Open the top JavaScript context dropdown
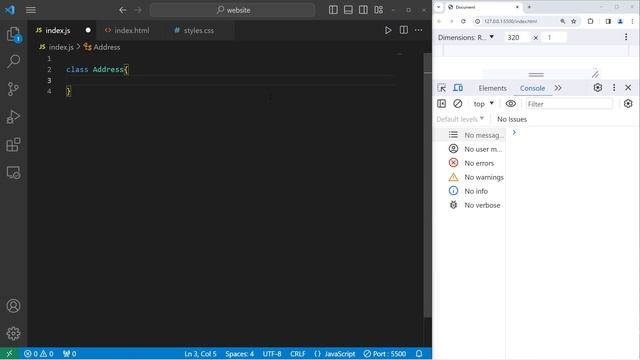Screen dimensions: 640x360 (483, 104)
